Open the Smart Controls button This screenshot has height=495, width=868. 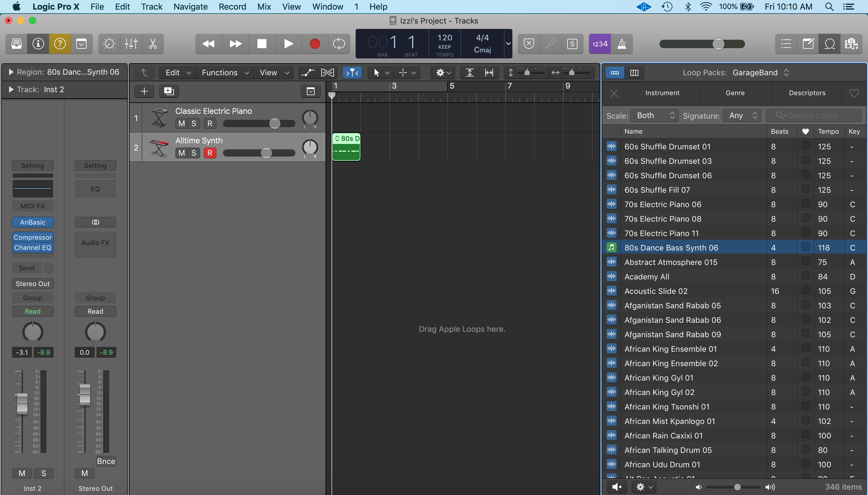tap(109, 44)
